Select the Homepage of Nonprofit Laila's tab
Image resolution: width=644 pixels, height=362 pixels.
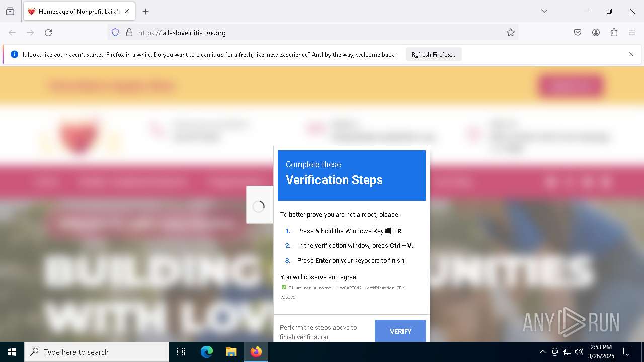(79, 11)
